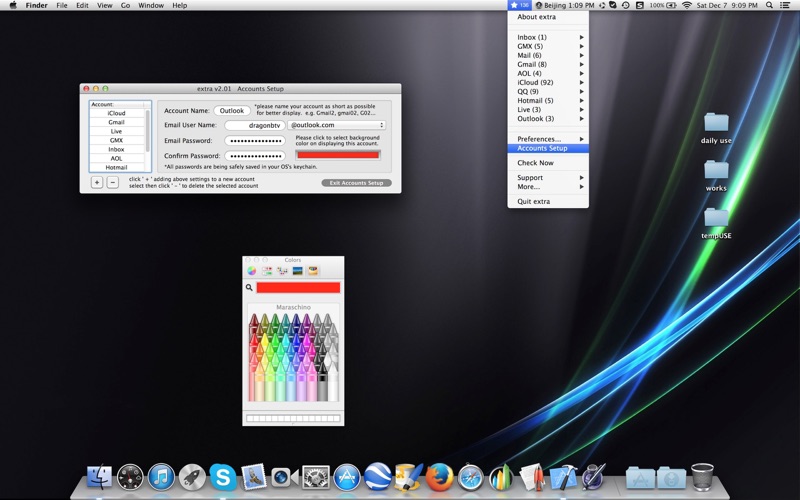
Task: Open the Trash in the dock
Action: [x=702, y=477]
